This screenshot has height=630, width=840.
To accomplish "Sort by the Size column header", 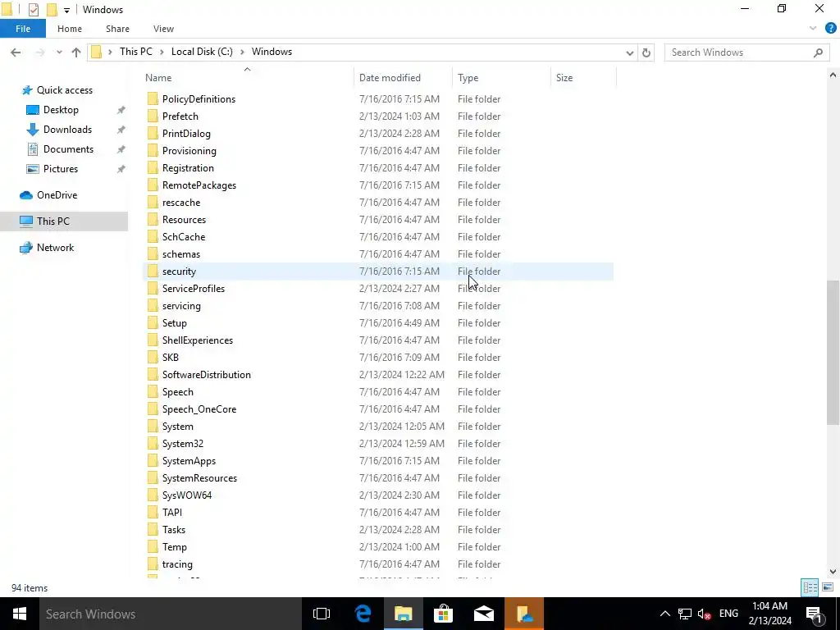I will pyautogui.click(x=583, y=78).
